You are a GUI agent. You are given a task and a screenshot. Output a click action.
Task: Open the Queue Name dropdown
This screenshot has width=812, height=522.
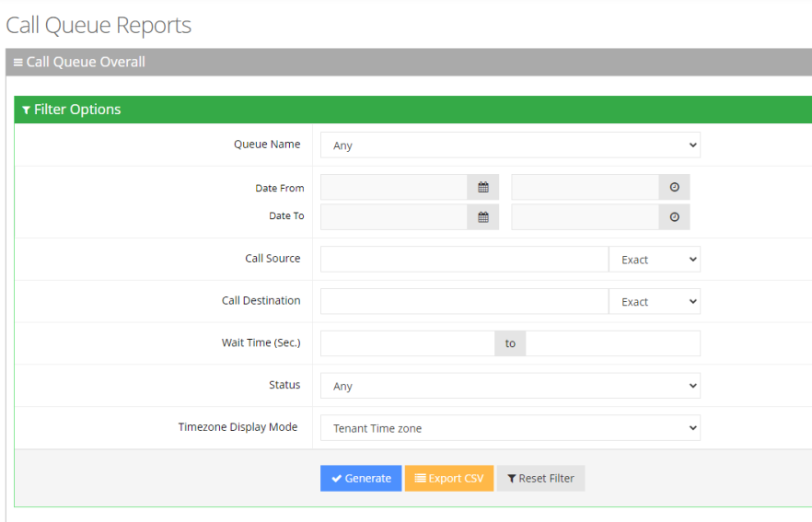click(x=510, y=145)
